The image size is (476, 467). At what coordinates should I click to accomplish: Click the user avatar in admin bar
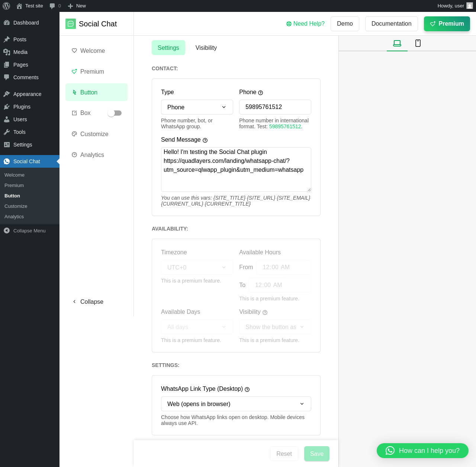470,6
